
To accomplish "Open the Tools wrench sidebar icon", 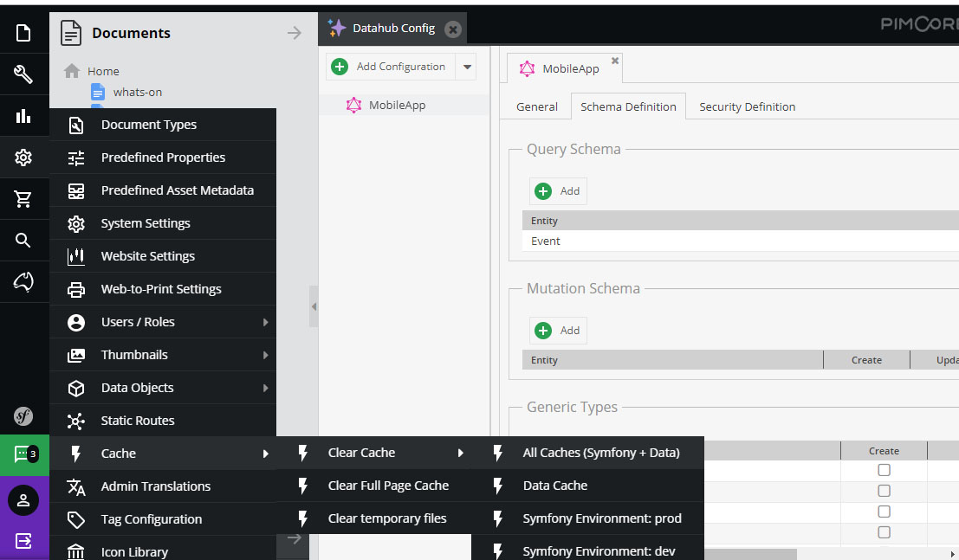I will (x=23, y=74).
